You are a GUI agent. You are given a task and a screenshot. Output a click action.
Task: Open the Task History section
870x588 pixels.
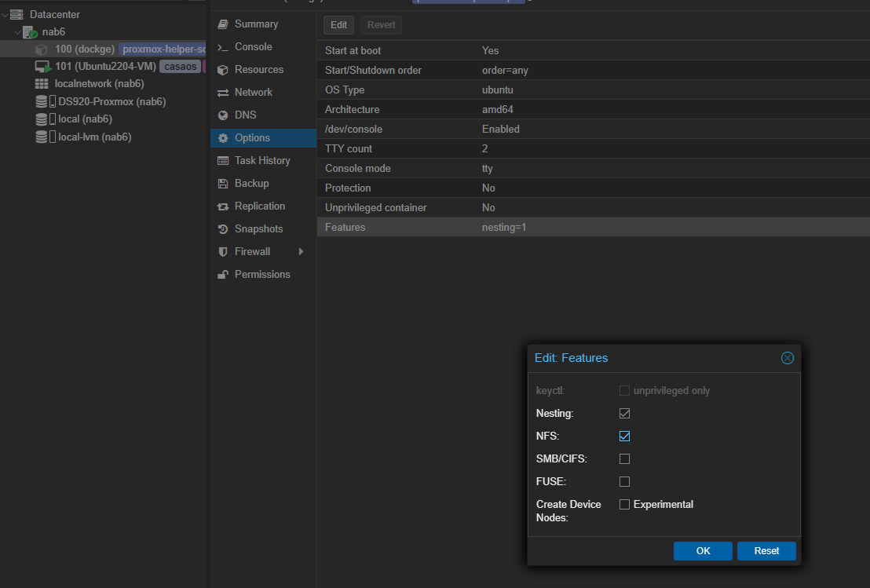(x=261, y=161)
